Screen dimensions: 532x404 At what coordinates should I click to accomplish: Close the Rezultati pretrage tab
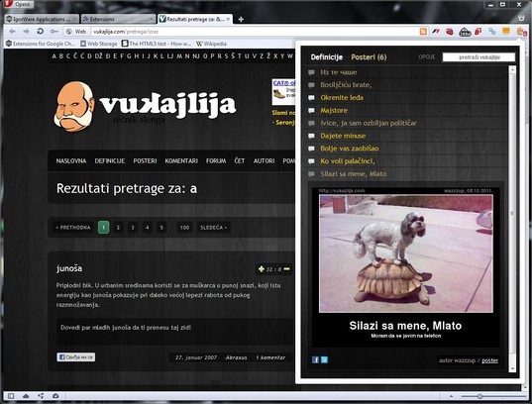228,19
